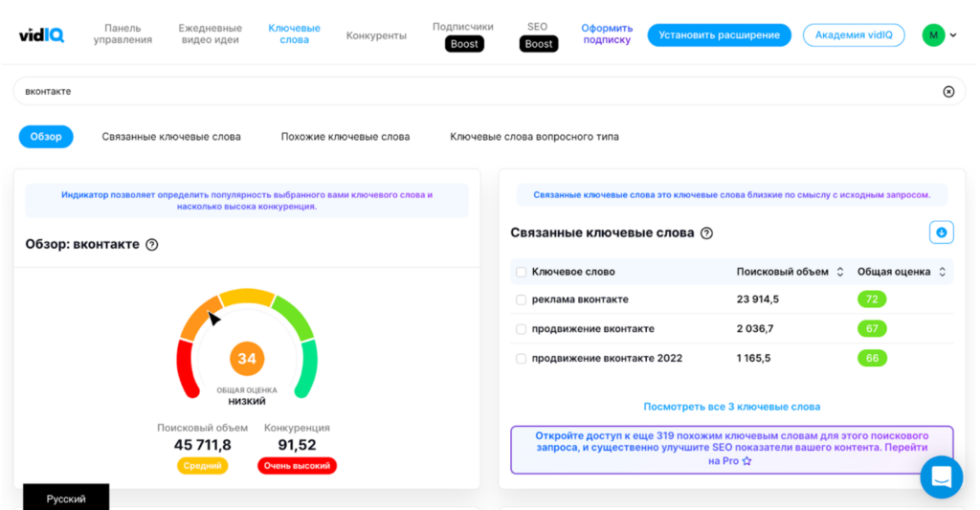Sort by Поисковый объем column arrows
The image size is (980, 510).
click(840, 272)
